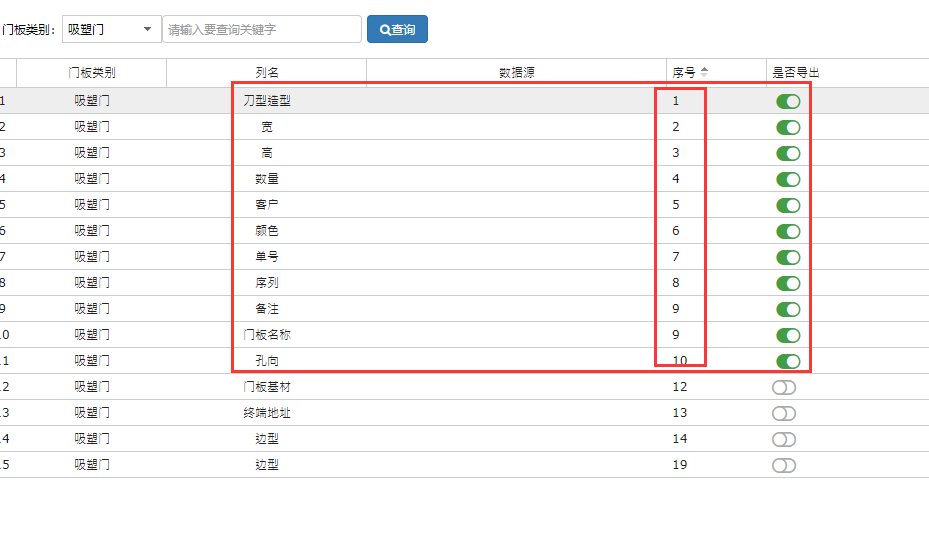Click sequence number 2 in 宽 row
Viewport: 929px width, 542px height.
[x=675, y=127]
